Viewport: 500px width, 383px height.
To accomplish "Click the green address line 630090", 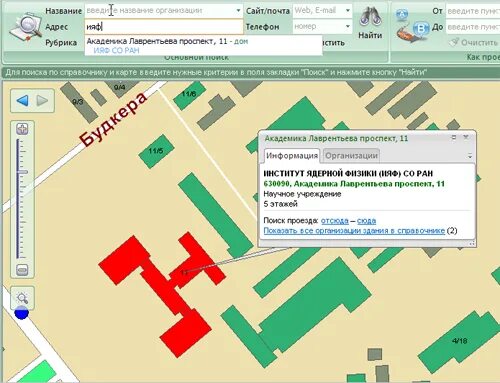I will coord(354,184).
